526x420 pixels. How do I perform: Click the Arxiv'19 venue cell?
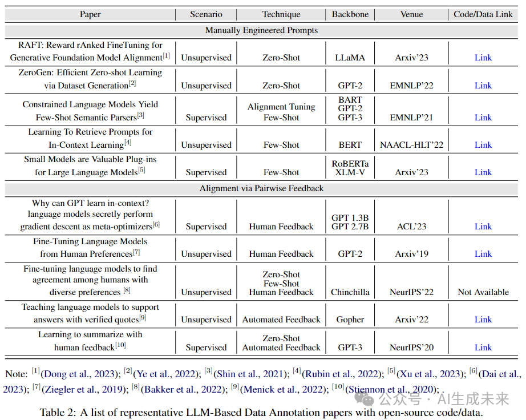pyautogui.click(x=411, y=253)
